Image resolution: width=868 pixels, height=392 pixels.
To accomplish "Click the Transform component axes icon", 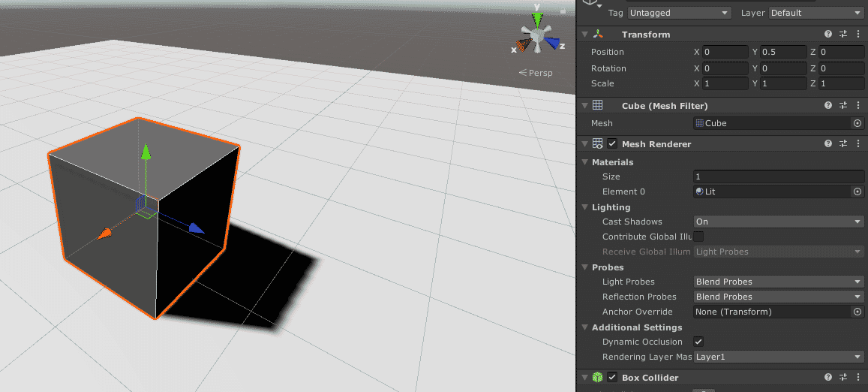I will point(598,35).
